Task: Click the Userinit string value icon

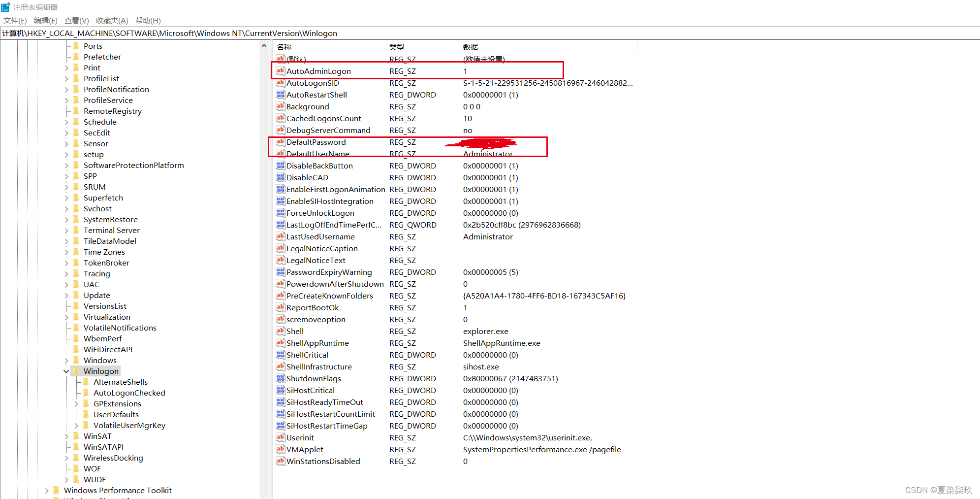Action: pyautogui.click(x=281, y=437)
